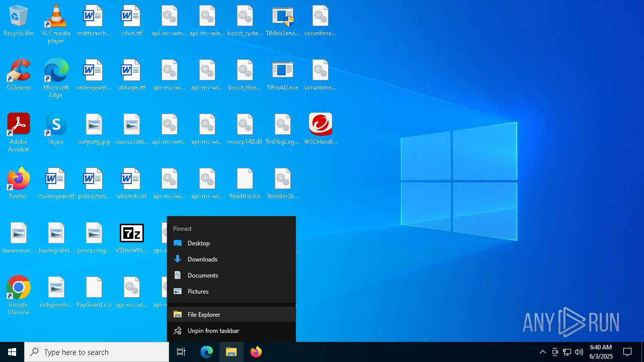Viewport: 644px width, 362px height.
Task: Select casinoyear.rtf document icon
Action: (x=56, y=184)
